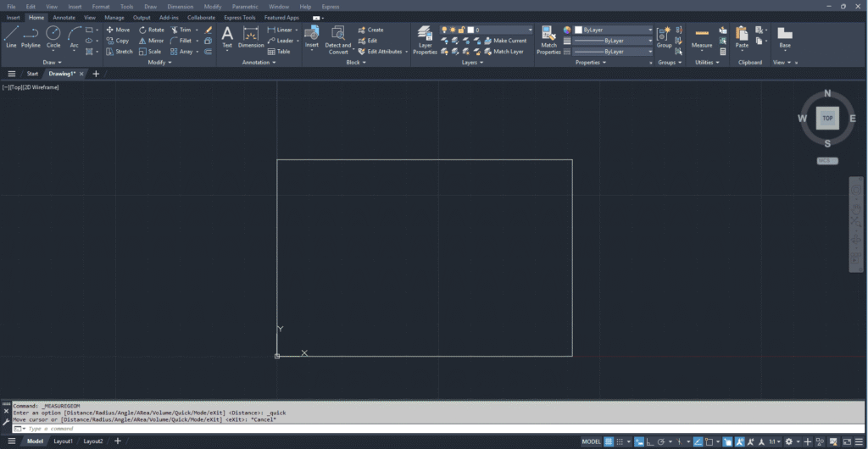Click Match Layer button
The image size is (868, 449).
point(504,52)
